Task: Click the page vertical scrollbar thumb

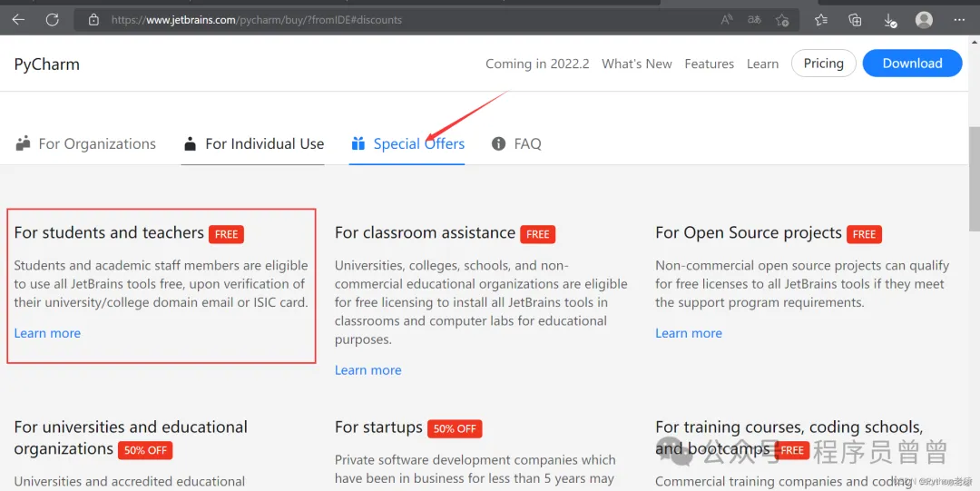Action: pos(975,178)
